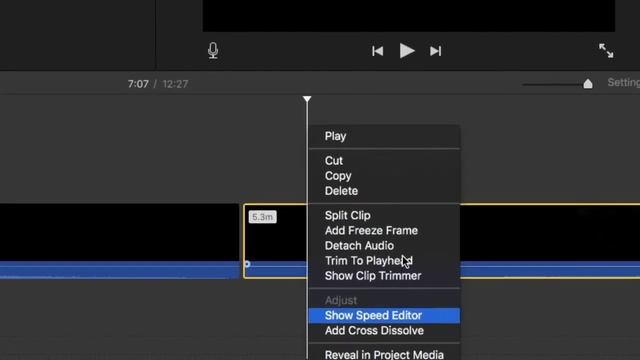Select Show Clip Trimmer option
Screen dimensions: 640x360
[x=384, y=276]
